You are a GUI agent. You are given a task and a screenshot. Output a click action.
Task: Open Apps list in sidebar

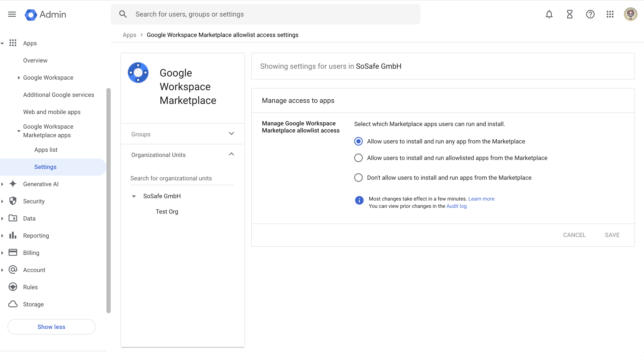tap(46, 150)
